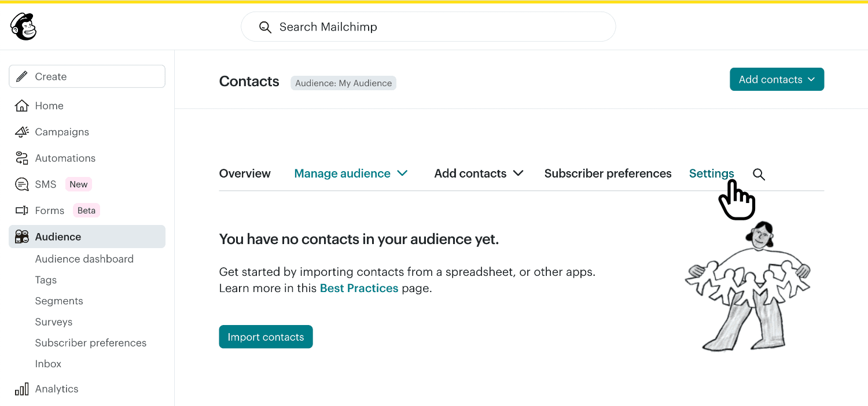The height and width of the screenshot is (406, 868).
Task: Open Analytics in sidebar
Action: [x=57, y=389]
